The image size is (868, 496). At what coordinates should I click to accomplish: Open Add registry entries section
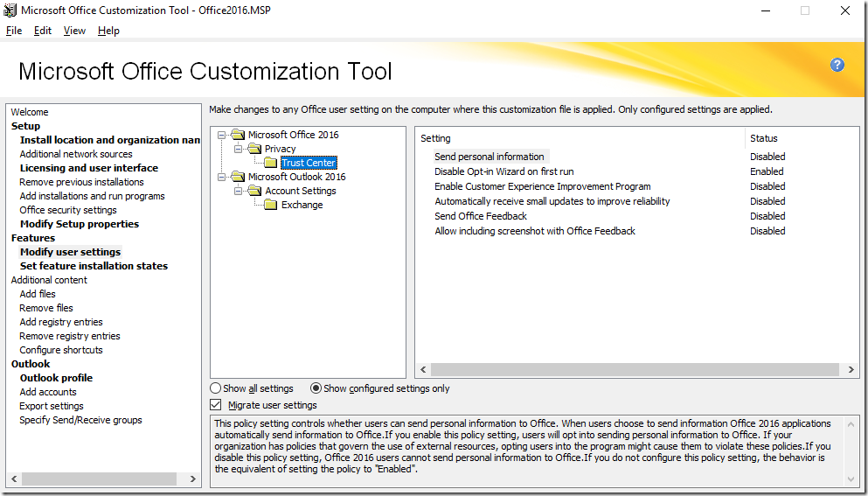point(61,322)
